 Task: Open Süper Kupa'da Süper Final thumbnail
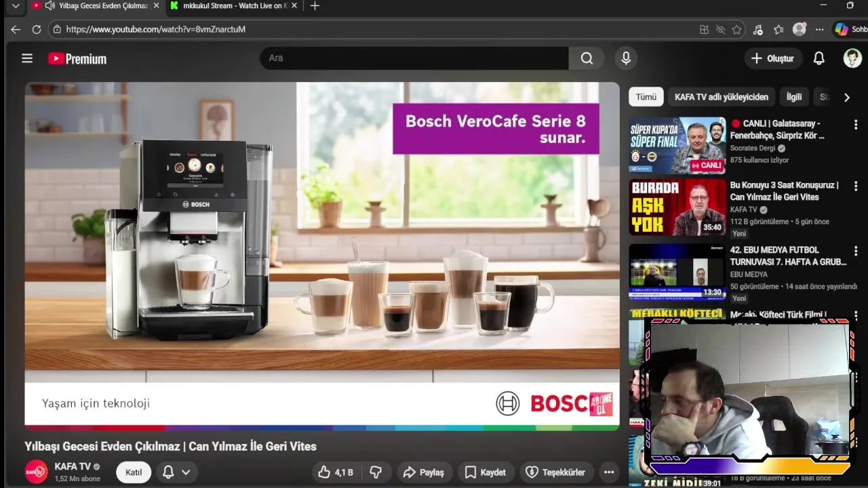[x=677, y=145]
